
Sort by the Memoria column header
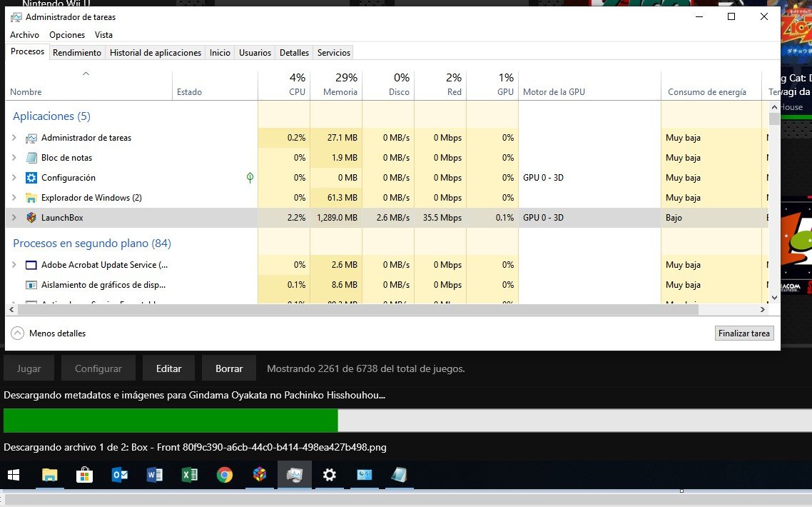coord(337,85)
